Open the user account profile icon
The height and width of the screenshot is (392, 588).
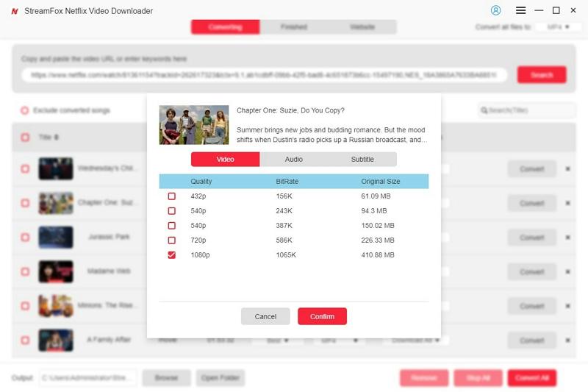[x=495, y=10]
